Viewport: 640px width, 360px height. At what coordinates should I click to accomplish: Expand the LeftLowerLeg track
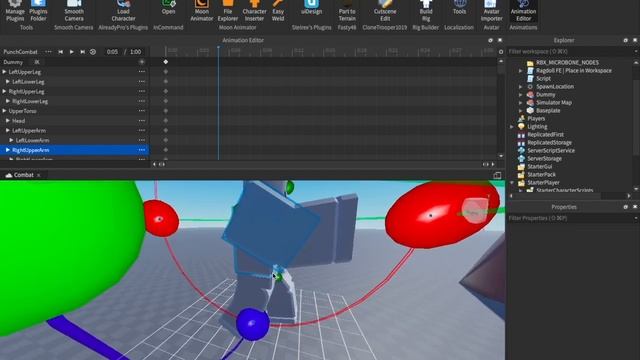point(8,82)
